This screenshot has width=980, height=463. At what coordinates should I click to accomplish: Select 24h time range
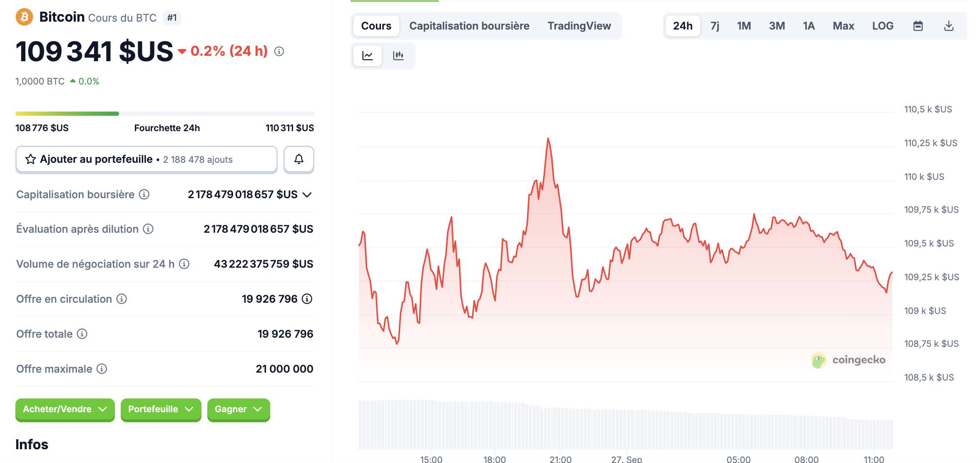[x=683, y=26]
